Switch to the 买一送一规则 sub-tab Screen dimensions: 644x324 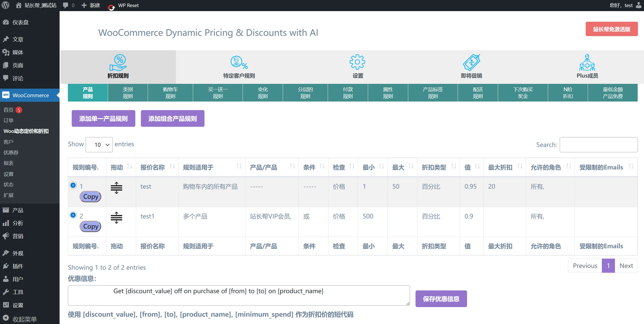(x=218, y=93)
